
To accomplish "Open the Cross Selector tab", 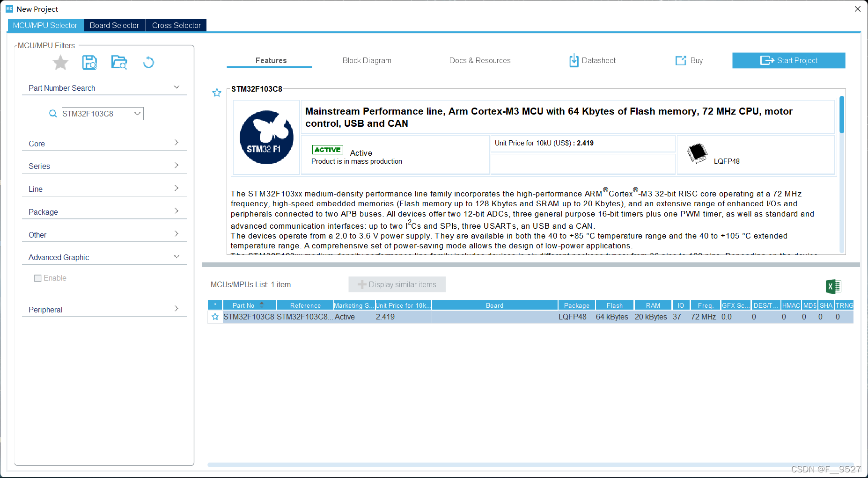I will point(176,25).
